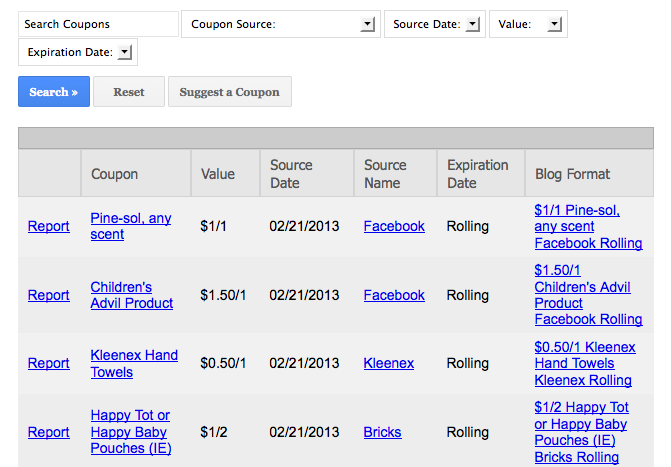Report the Pine-sol coupon
The height and width of the screenshot is (467, 671).
pos(48,226)
